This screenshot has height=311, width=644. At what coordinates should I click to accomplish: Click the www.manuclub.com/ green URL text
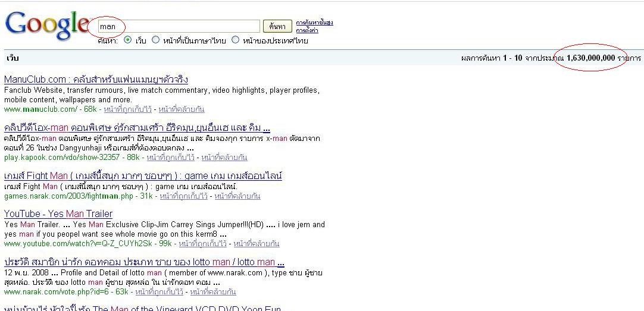point(40,109)
